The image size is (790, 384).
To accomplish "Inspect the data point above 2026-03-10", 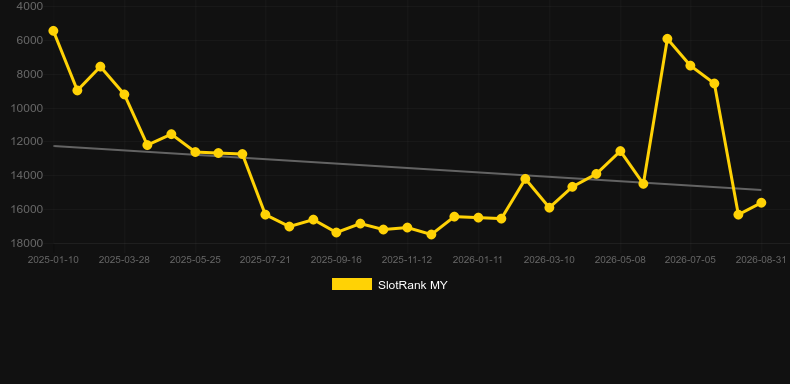I will click(x=549, y=207).
